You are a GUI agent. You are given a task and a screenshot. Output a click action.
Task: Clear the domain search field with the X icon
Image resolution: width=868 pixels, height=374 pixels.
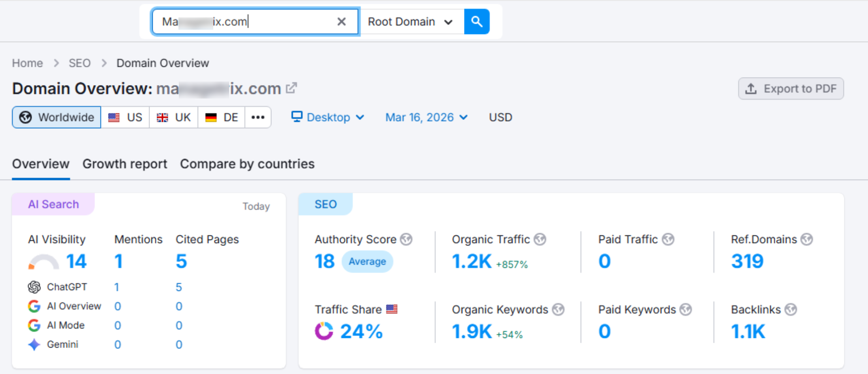[x=341, y=21]
